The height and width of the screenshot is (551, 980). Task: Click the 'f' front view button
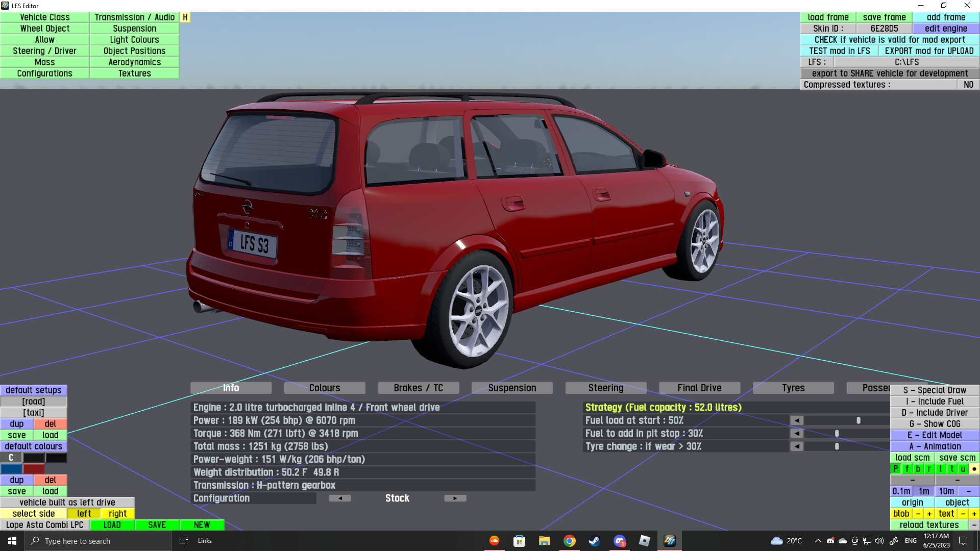click(x=907, y=469)
